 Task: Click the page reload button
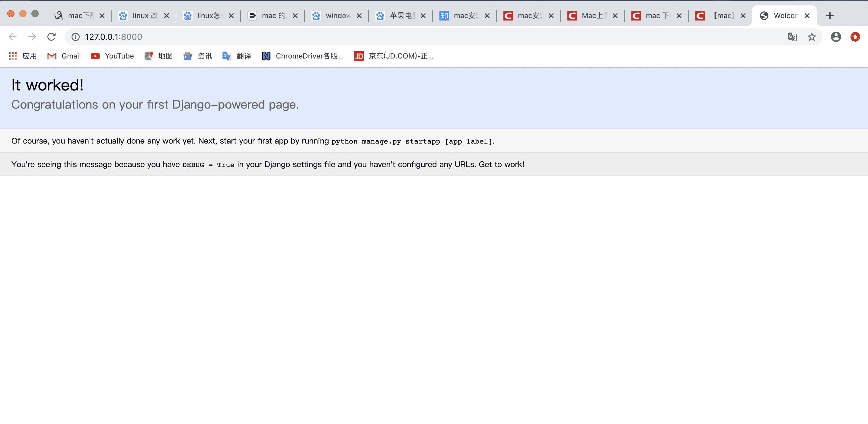[x=50, y=37]
